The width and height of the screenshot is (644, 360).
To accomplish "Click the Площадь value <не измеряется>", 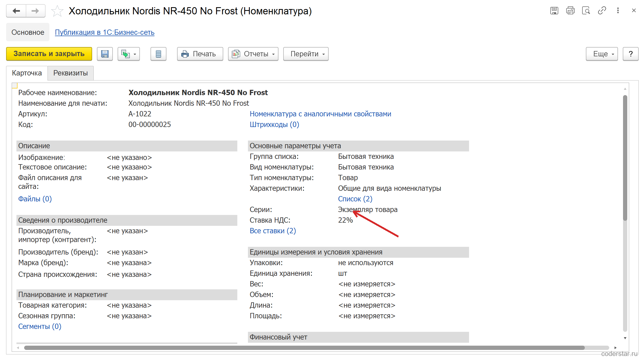I will point(367,316).
